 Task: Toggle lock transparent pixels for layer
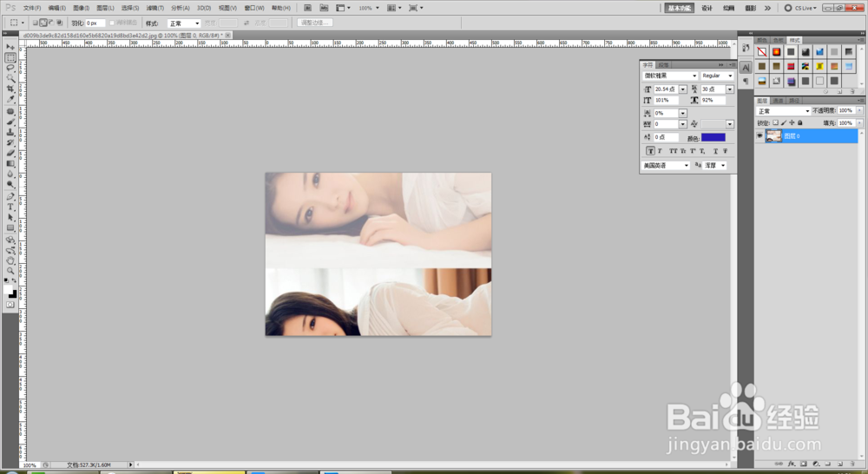[775, 123]
